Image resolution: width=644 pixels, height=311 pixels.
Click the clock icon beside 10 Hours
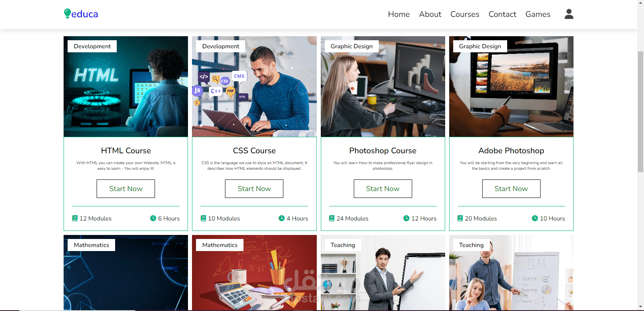[535, 218]
